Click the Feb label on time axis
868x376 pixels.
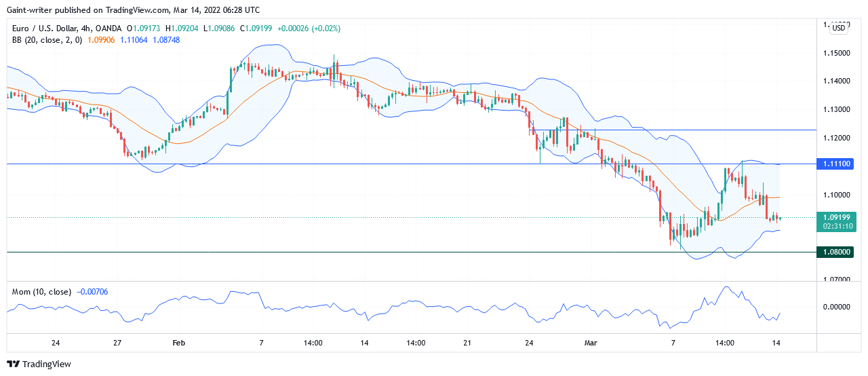point(179,343)
